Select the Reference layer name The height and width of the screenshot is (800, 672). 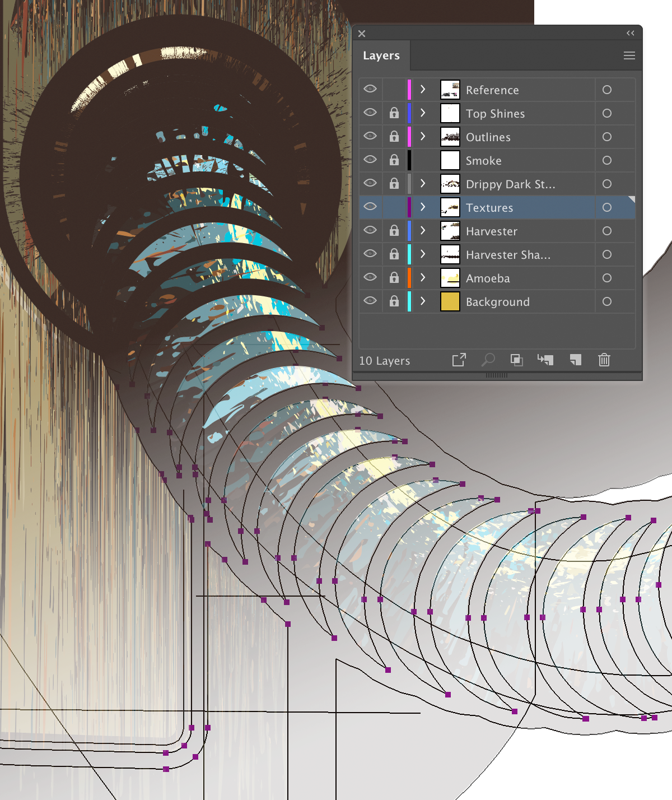492,90
